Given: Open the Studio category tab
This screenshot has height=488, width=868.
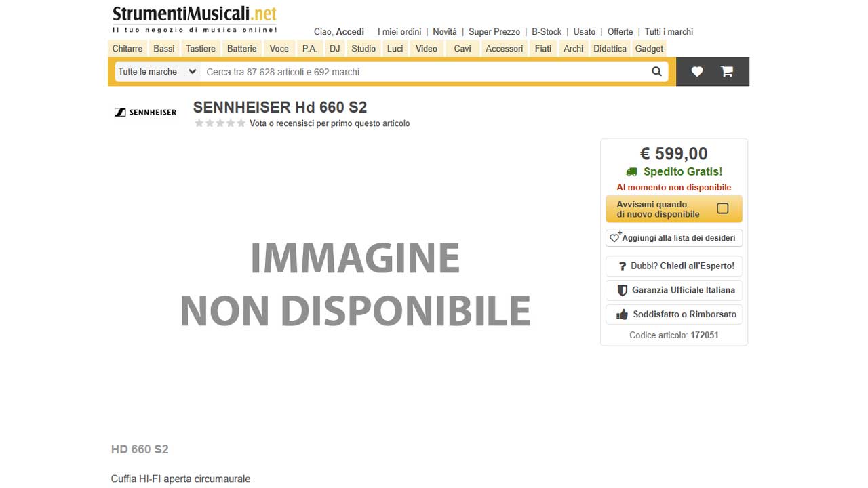Looking at the screenshot, I should 363,49.
